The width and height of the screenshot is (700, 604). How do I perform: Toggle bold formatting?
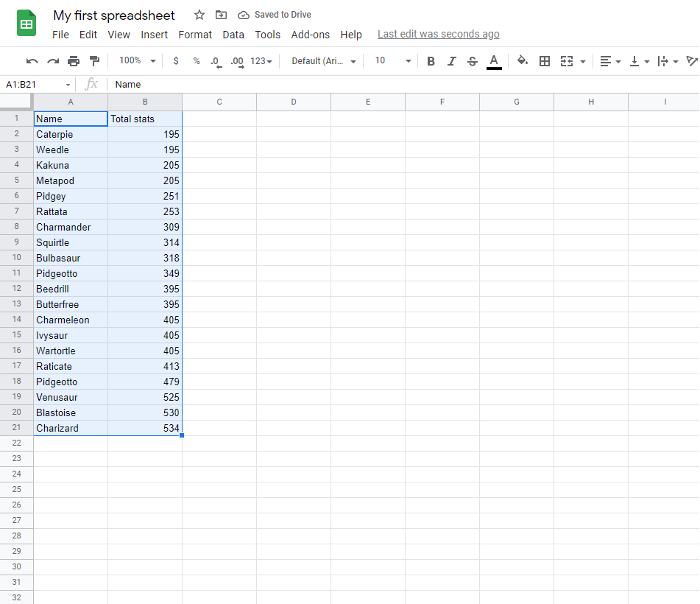tap(431, 61)
